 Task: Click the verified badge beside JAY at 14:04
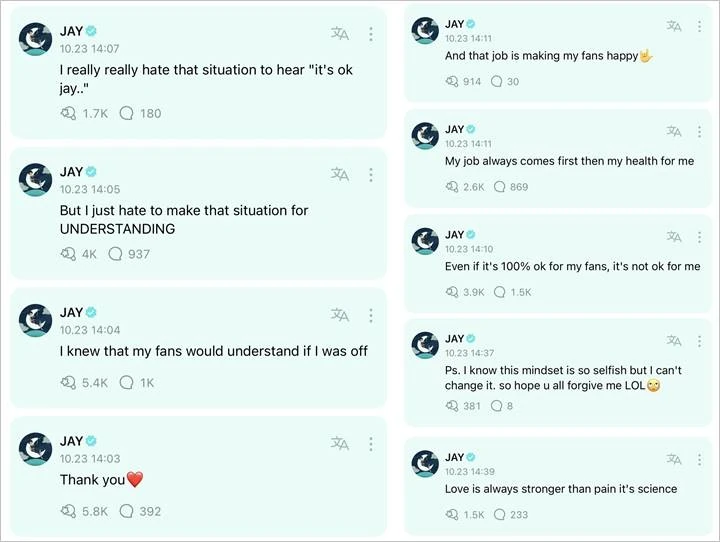pyautogui.click(x=91, y=312)
